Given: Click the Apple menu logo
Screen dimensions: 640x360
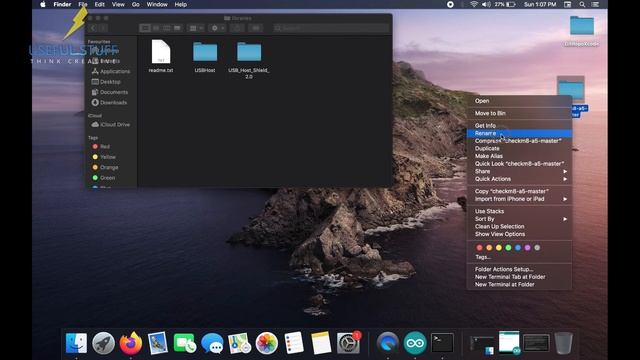Looking at the screenshot, I should 43,4.
